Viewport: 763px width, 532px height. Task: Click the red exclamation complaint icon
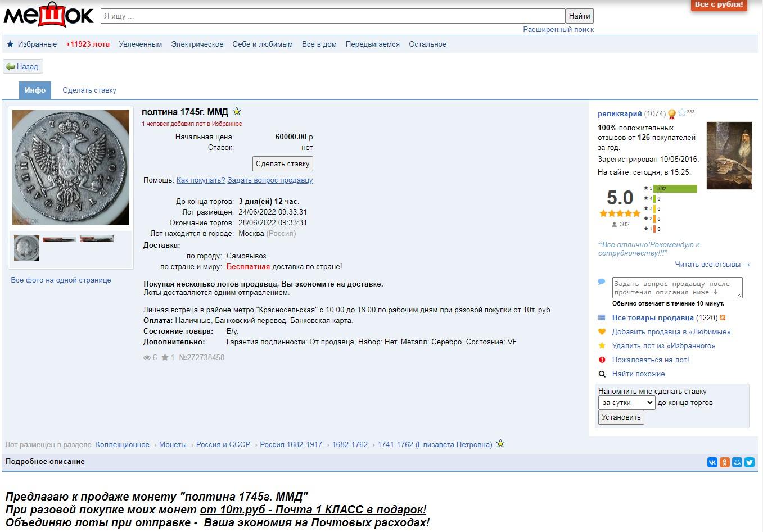tap(602, 360)
